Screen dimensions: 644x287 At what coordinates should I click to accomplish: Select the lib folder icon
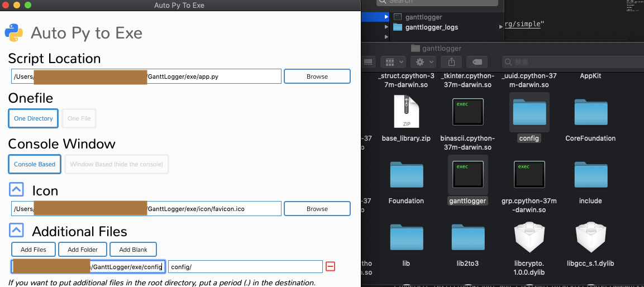point(406,237)
